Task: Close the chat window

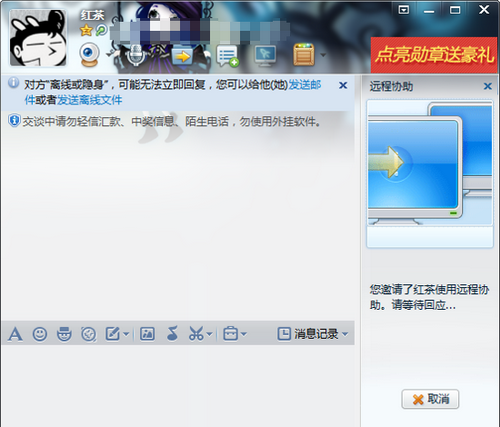Action: point(484,9)
